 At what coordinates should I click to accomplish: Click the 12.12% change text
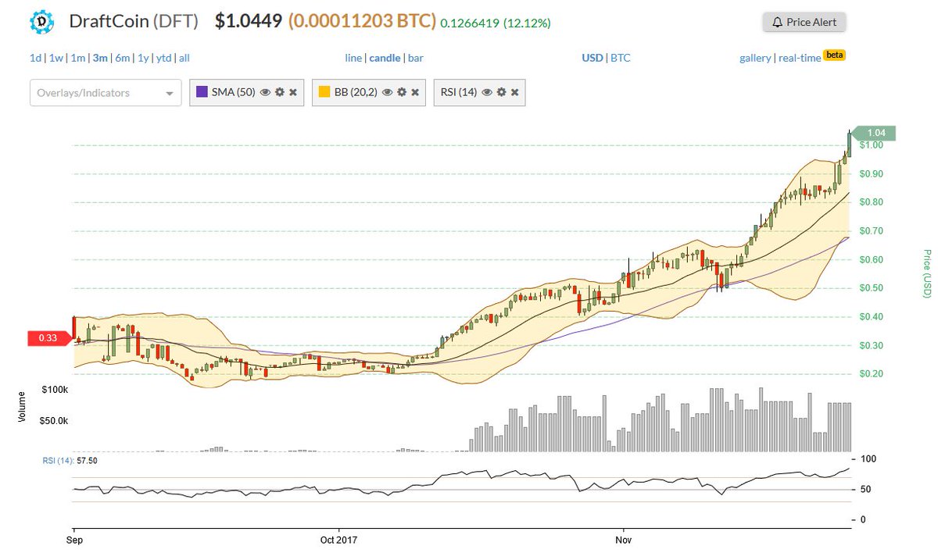point(527,23)
